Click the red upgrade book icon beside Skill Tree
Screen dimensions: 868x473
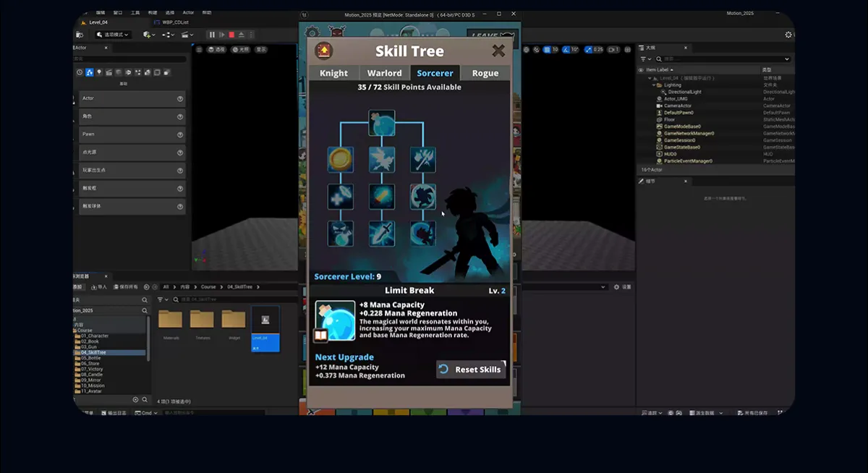coord(324,51)
